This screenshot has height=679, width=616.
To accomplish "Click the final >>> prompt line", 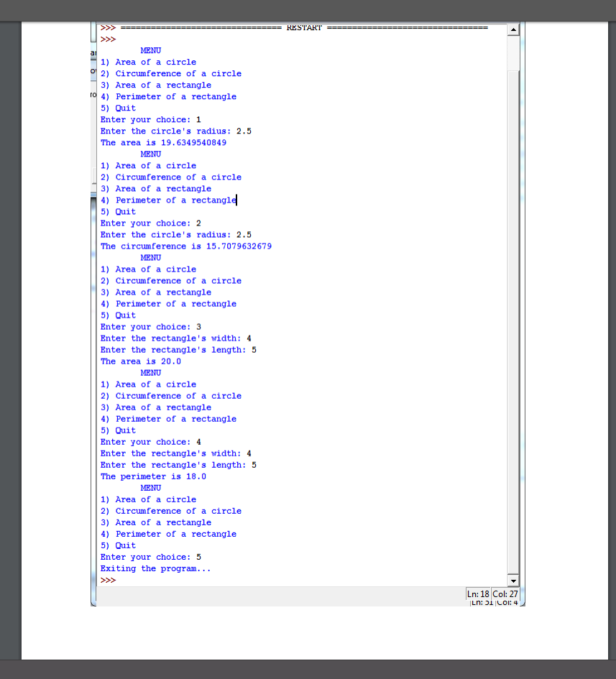I will point(106,580).
